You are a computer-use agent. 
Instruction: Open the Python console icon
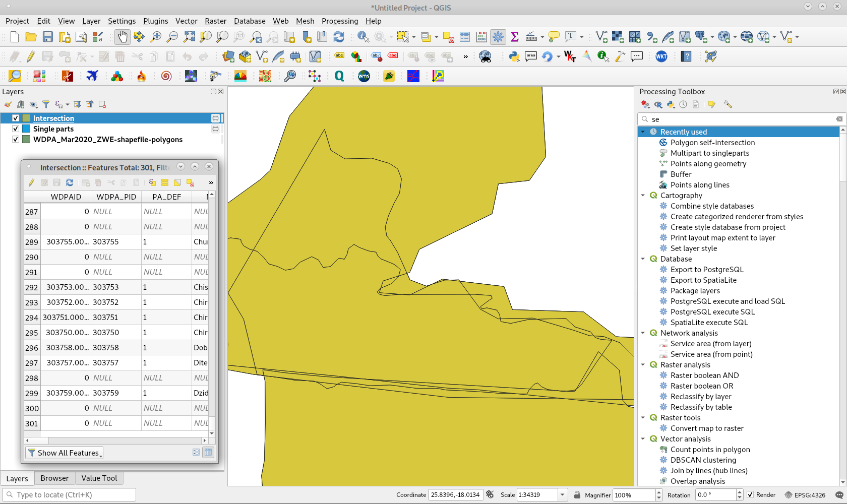point(514,56)
